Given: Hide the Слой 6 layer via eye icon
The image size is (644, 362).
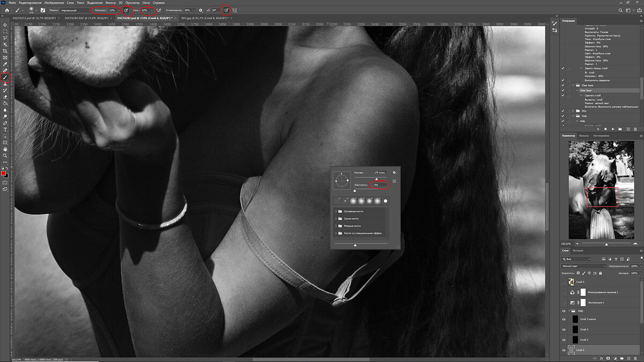Looking at the screenshot, I should 564,350.
